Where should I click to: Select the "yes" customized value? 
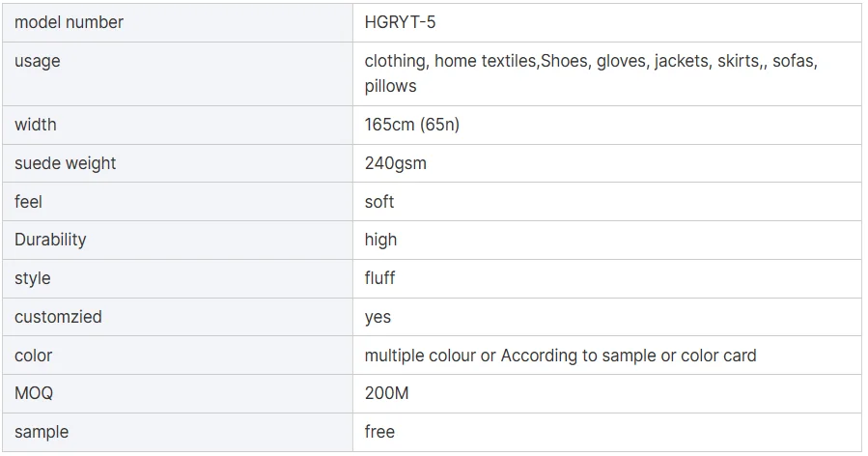378,317
